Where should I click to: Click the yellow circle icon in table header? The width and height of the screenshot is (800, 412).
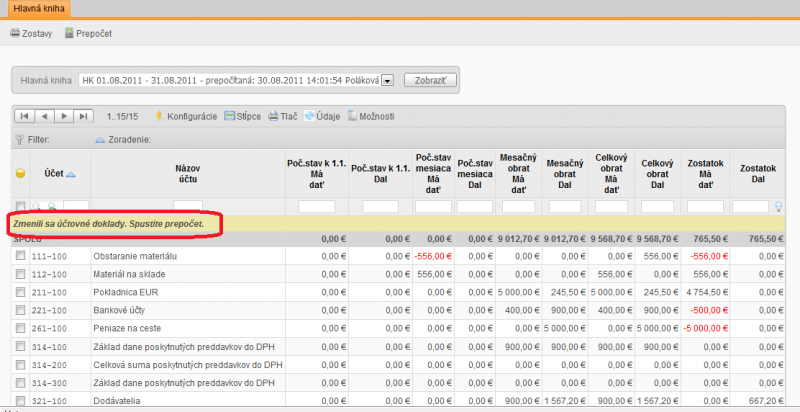point(20,173)
